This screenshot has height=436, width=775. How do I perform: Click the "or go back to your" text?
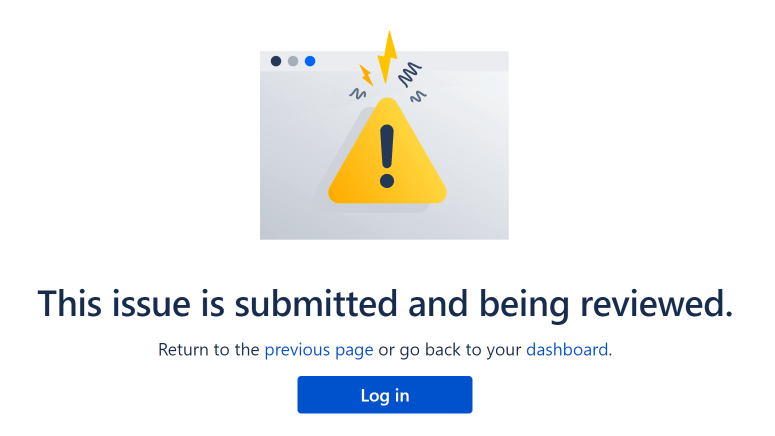click(450, 350)
